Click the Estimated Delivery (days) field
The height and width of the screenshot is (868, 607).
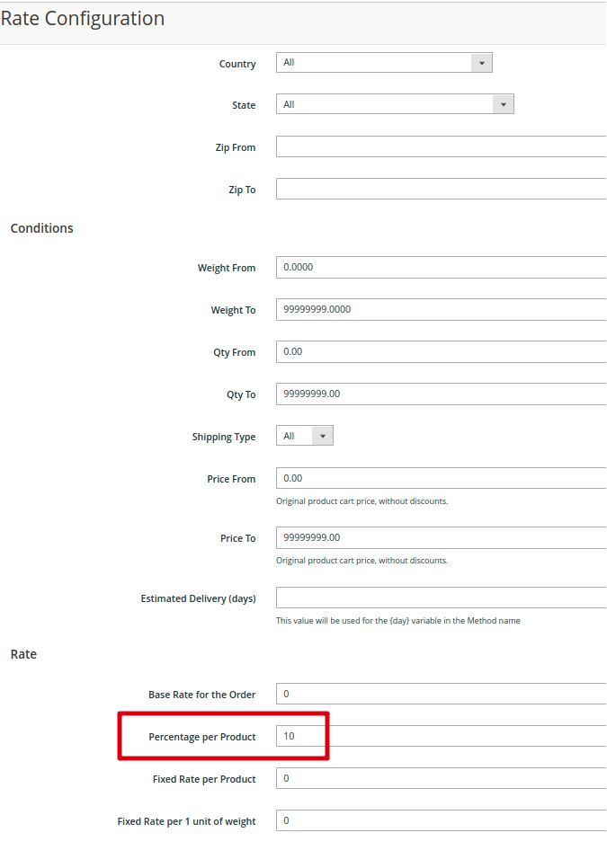(441, 598)
